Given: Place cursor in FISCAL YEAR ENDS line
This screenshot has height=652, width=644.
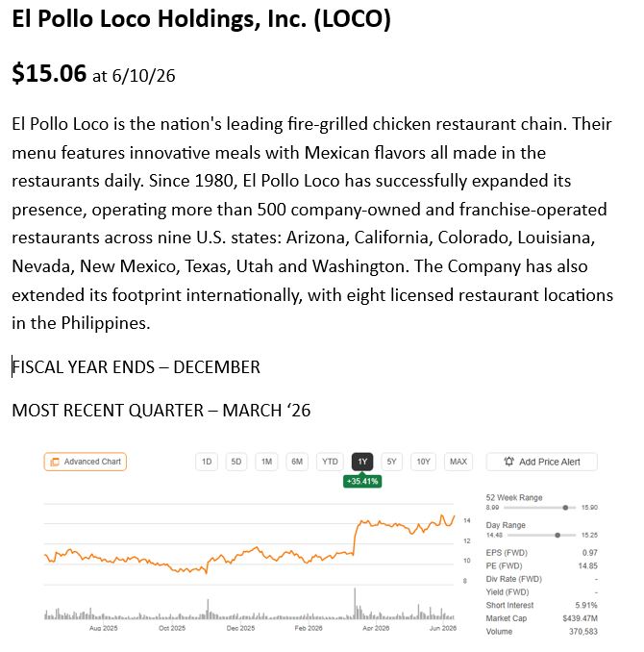Looking at the screenshot, I should pyautogui.click(x=136, y=367).
